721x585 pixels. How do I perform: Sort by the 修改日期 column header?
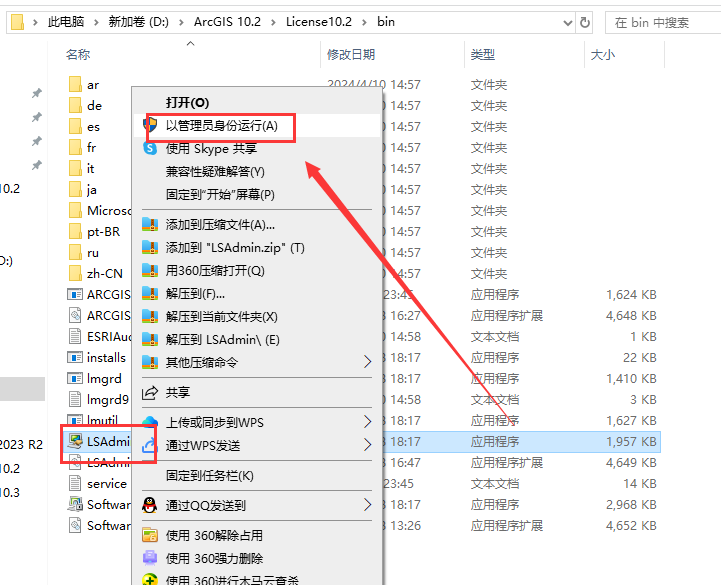(351, 54)
